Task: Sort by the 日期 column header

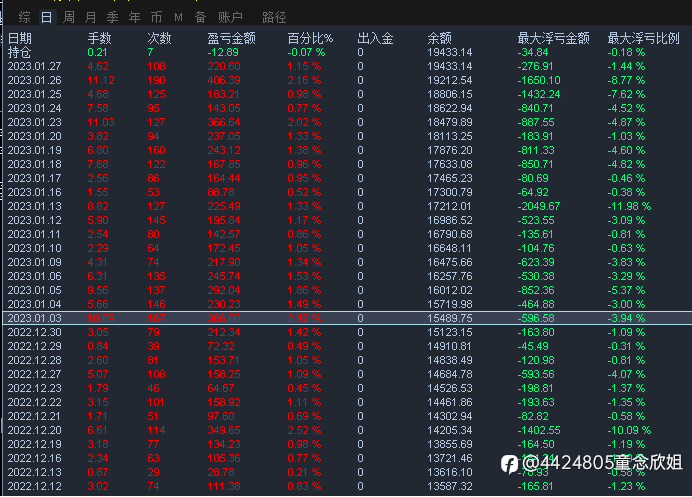Action: point(20,38)
